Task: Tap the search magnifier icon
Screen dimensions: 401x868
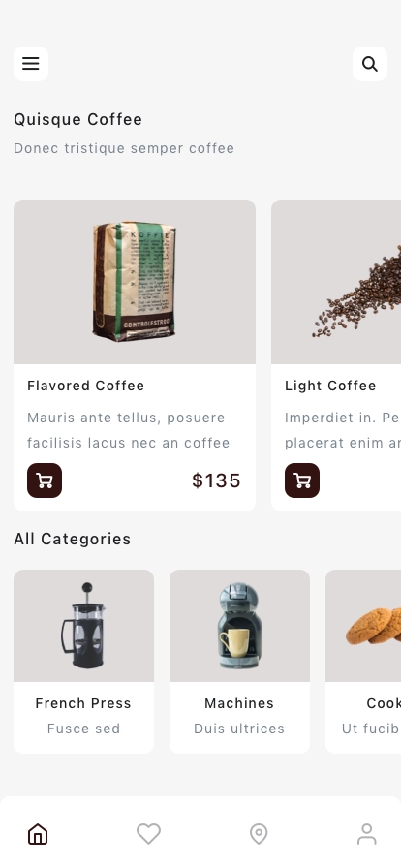Action: (370, 64)
